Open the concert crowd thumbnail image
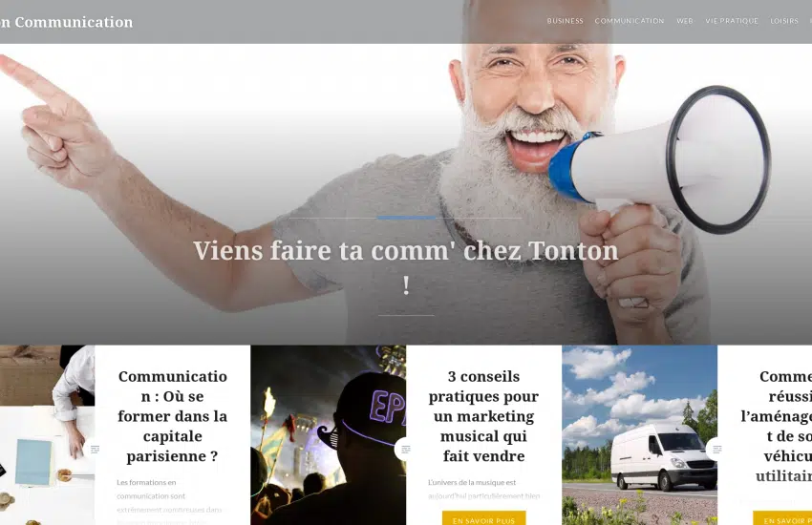812x525 pixels. [329, 435]
